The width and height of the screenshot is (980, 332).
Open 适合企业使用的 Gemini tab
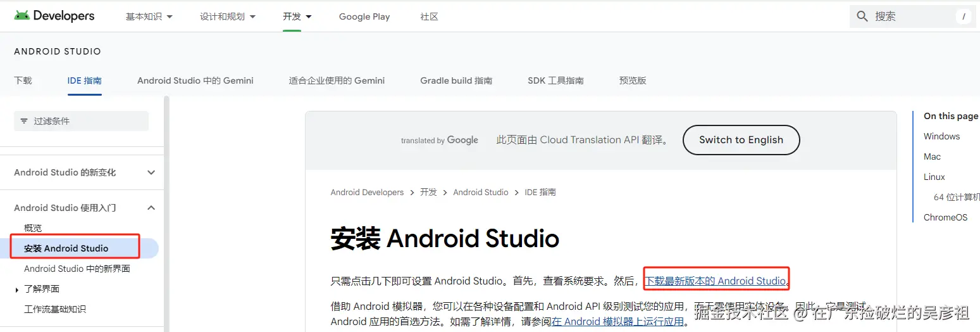[x=337, y=80]
